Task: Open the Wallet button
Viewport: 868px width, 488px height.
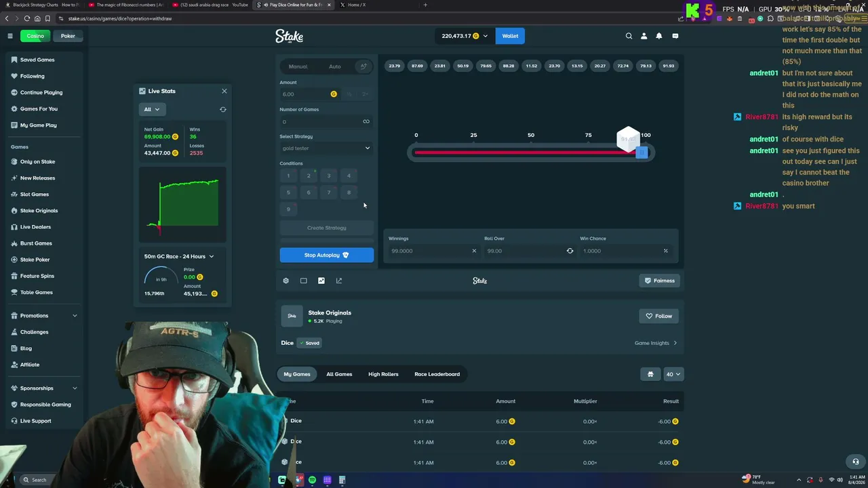Action: click(510, 36)
